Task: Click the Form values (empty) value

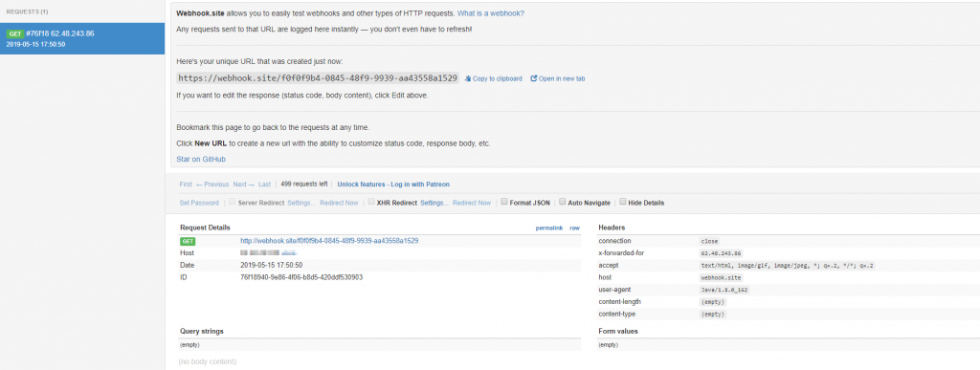Action: pos(608,345)
